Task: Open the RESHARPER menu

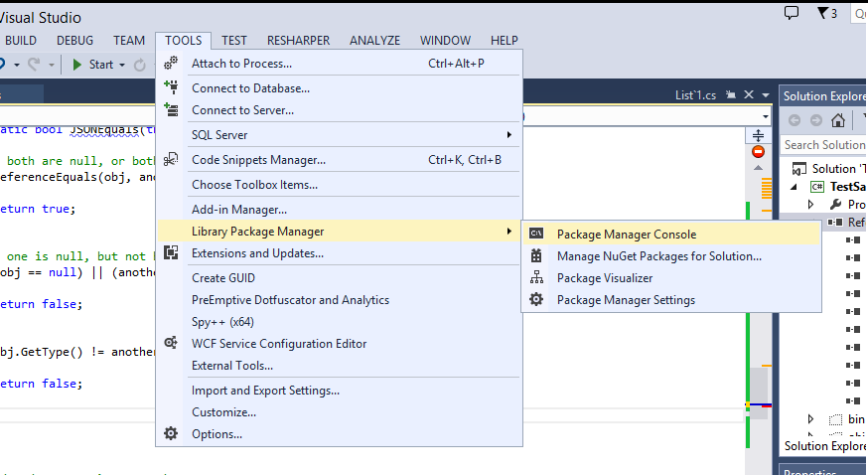Action: pyautogui.click(x=298, y=41)
